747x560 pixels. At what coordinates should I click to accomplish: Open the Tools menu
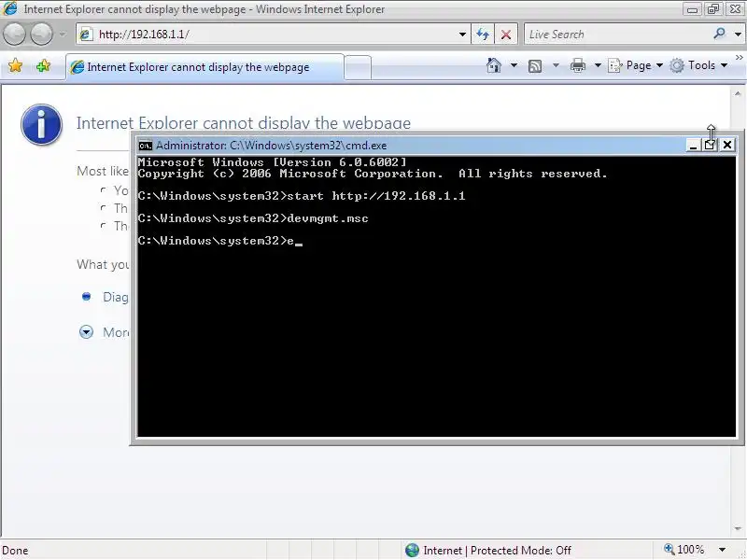point(698,65)
